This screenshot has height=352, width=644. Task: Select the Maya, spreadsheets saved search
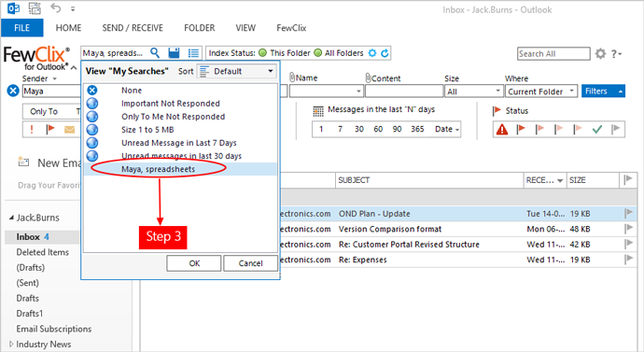point(181,169)
